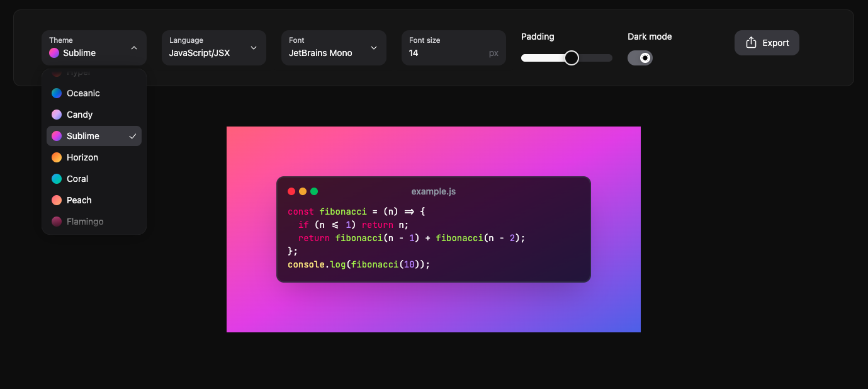Select the Candy theme option
The width and height of the screenshot is (868, 389).
pyautogui.click(x=94, y=115)
